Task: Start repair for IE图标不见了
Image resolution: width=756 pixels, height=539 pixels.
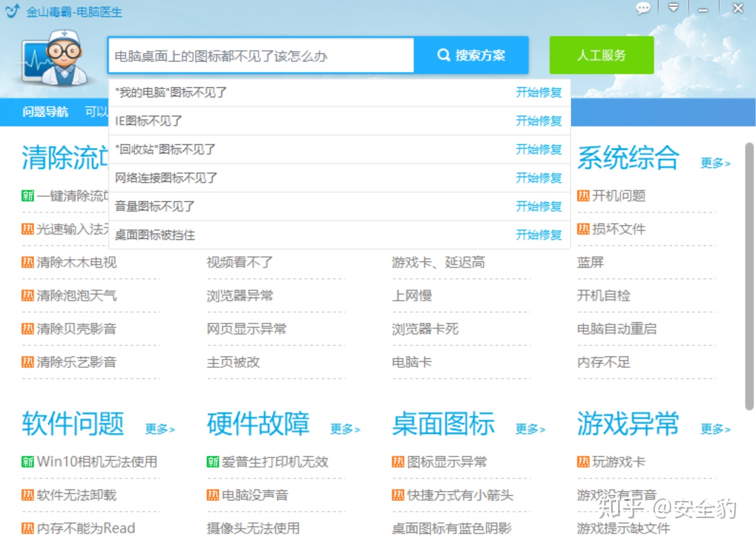Action: coord(539,121)
